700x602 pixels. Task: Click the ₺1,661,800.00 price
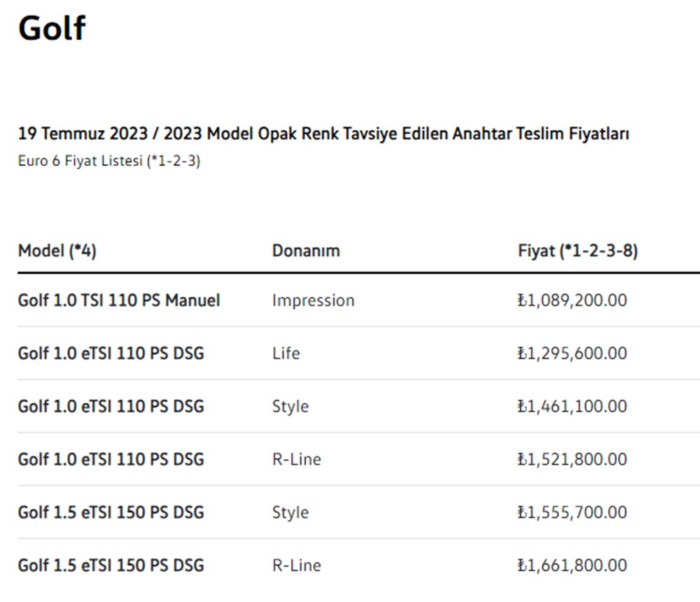coord(572,565)
